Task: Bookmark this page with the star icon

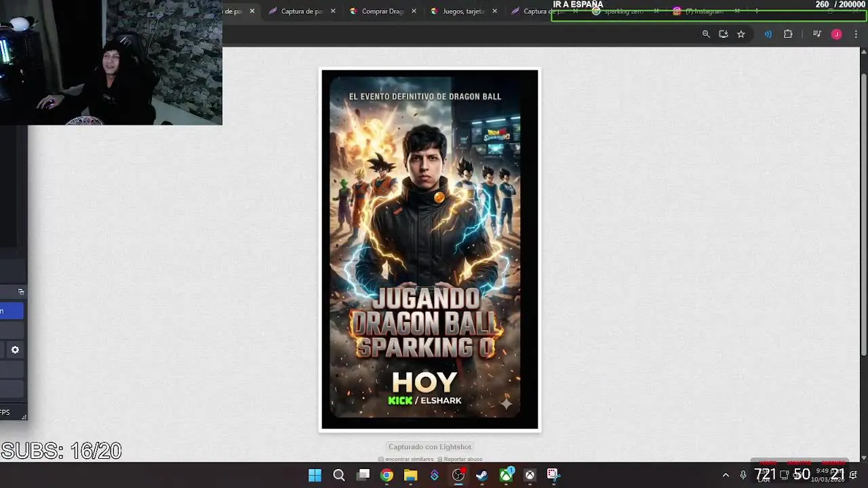Action: click(x=741, y=34)
